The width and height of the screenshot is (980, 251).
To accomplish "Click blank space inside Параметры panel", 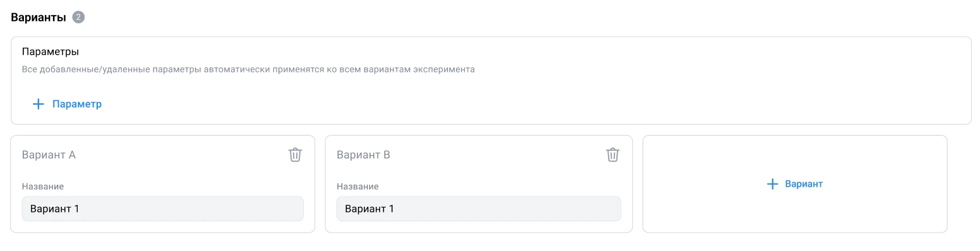I will [x=537, y=101].
